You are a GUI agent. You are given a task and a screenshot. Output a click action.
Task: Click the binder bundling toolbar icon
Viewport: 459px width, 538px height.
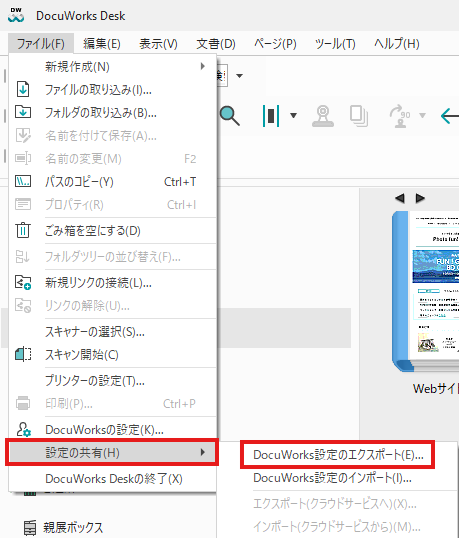coord(271,116)
